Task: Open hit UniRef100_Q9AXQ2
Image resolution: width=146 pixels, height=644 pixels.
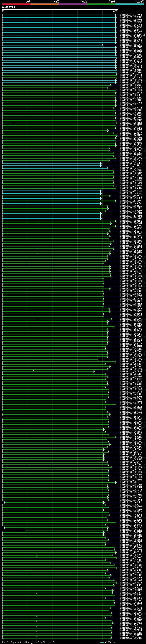Action: [x=131, y=20]
